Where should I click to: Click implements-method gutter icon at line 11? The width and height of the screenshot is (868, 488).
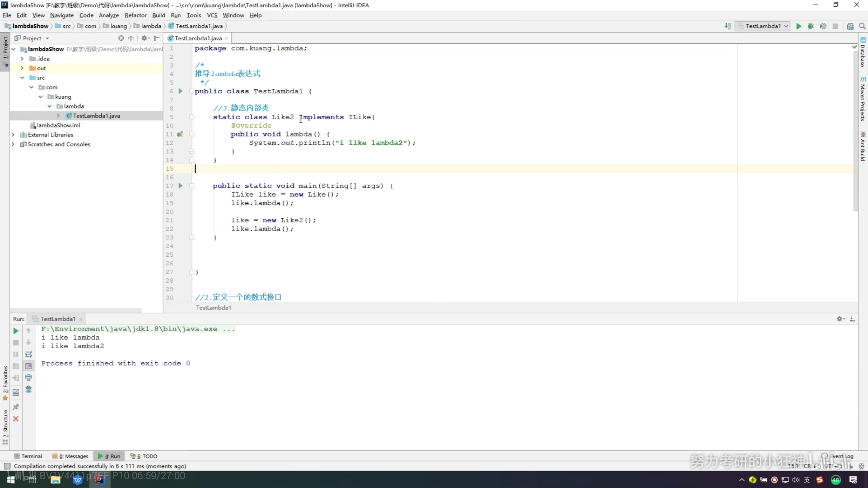[x=180, y=134]
